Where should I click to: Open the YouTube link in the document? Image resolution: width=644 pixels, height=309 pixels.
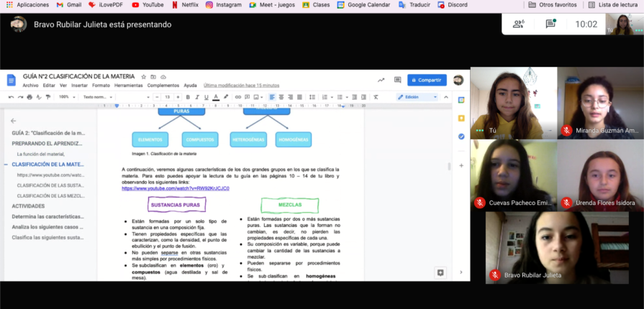(x=176, y=188)
